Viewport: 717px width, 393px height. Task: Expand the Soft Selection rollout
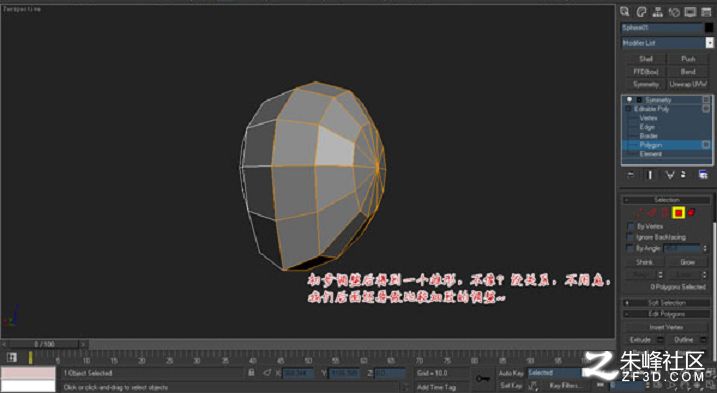[x=667, y=303]
